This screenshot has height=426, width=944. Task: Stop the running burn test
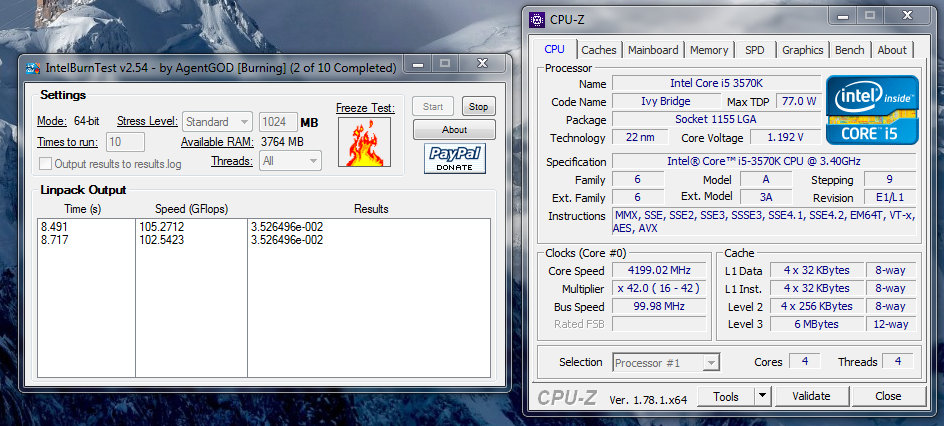(x=479, y=106)
